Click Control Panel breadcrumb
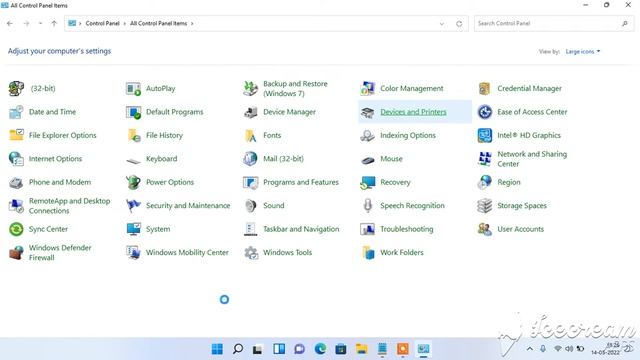Viewport: 640px width, 360px height. (x=102, y=24)
